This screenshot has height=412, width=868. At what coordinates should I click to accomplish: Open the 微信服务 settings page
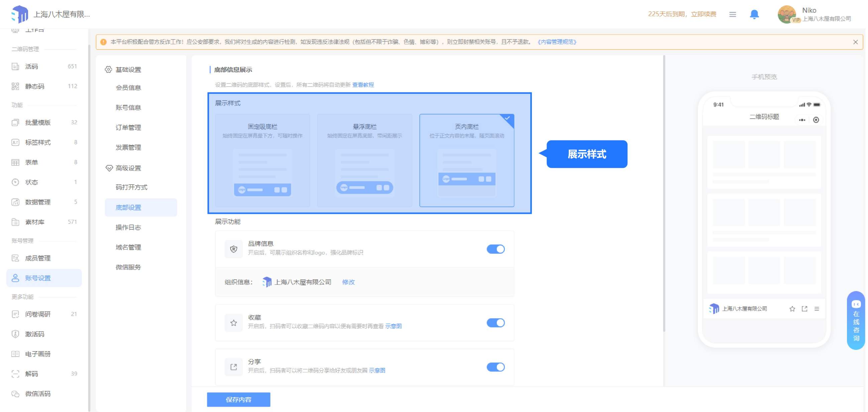(128, 267)
